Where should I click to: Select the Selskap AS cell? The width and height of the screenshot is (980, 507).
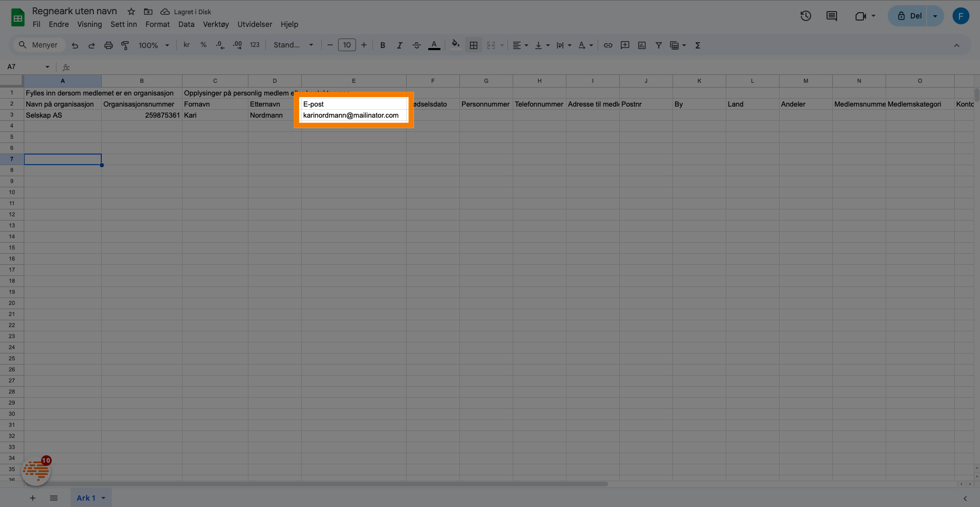[63, 115]
